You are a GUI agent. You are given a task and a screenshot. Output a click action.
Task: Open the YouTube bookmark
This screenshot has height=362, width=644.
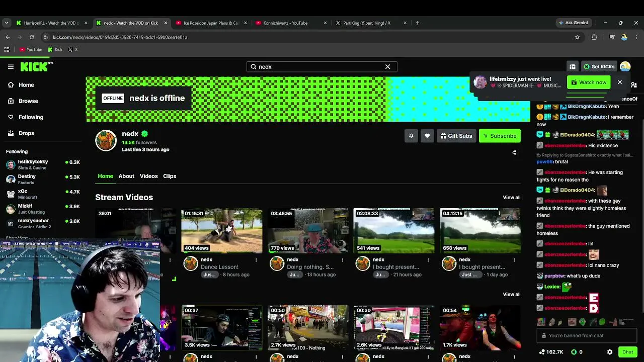tap(31, 49)
